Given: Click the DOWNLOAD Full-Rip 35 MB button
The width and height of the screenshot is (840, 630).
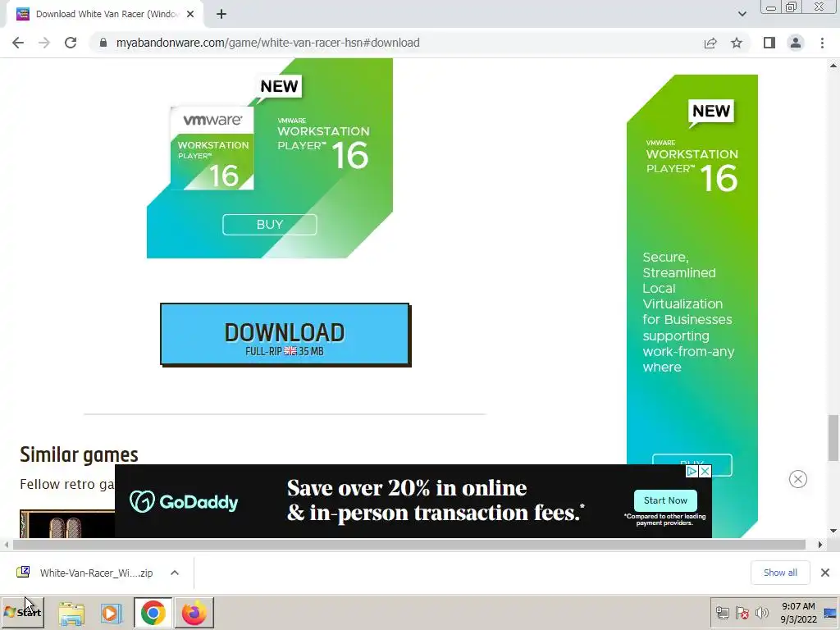Looking at the screenshot, I should click(285, 335).
